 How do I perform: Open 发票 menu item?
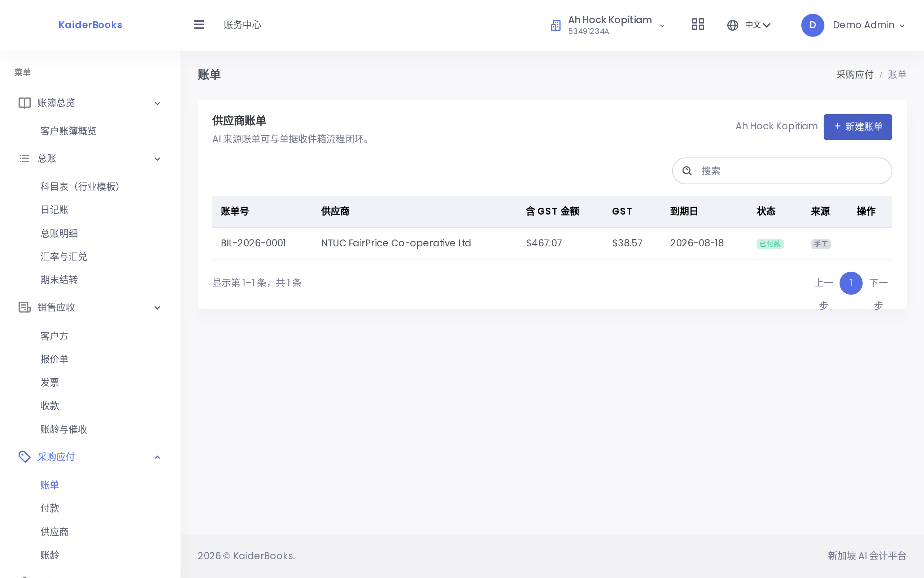point(50,382)
